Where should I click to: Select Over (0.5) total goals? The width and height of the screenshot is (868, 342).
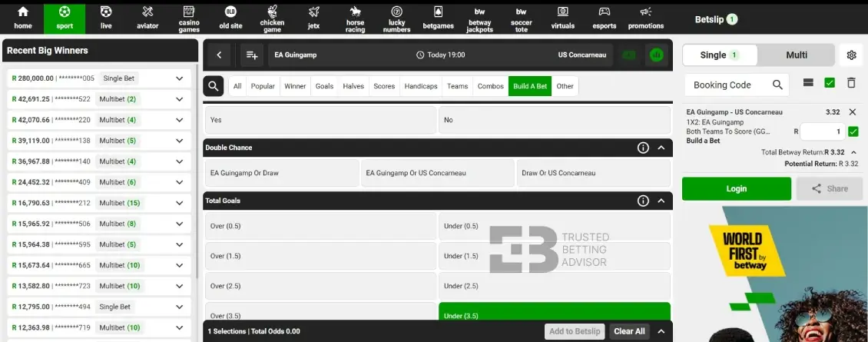coord(320,226)
